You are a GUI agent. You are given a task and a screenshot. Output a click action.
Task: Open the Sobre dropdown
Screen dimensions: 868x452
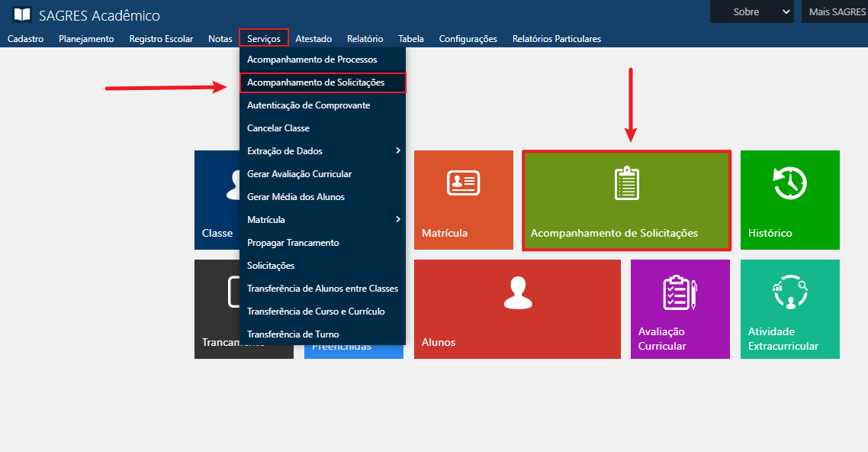coord(751,11)
